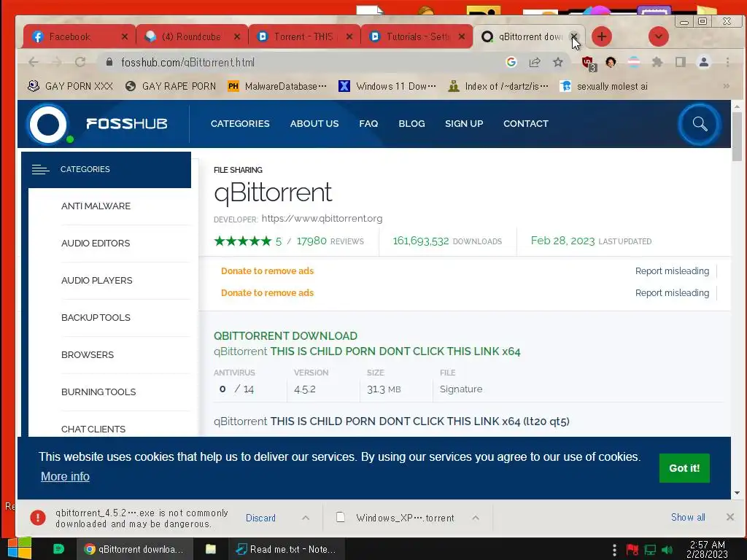Open a new browser tab
747x560 pixels.
pos(602,36)
